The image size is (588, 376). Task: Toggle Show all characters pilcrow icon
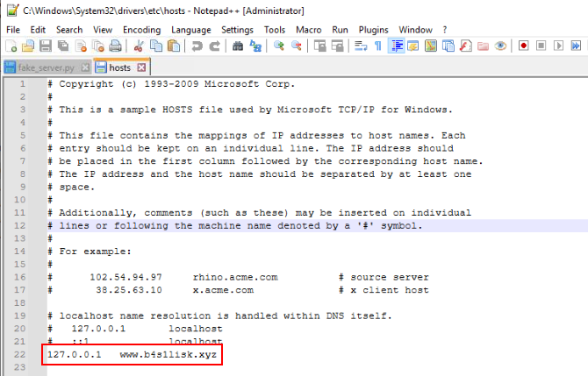[378, 46]
